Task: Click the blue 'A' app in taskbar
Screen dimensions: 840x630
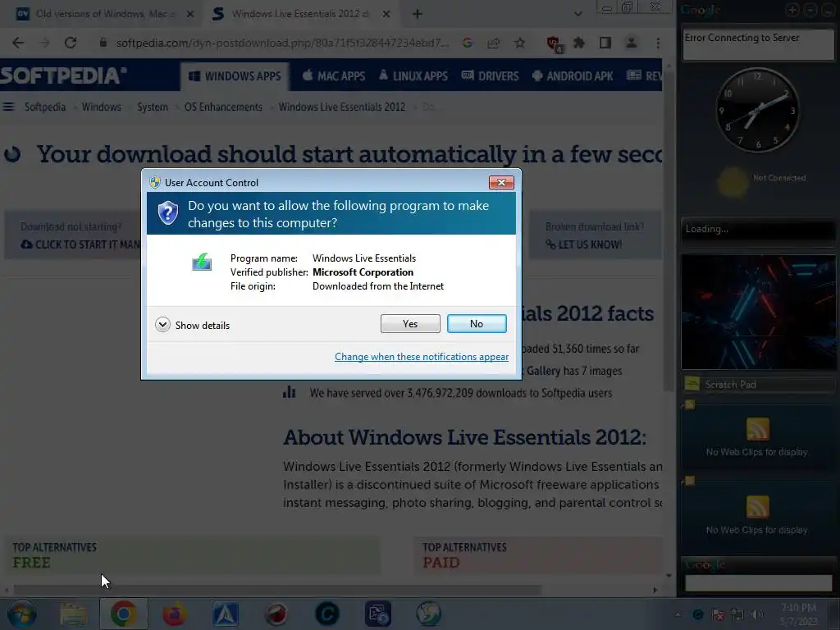Action: pos(226,614)
